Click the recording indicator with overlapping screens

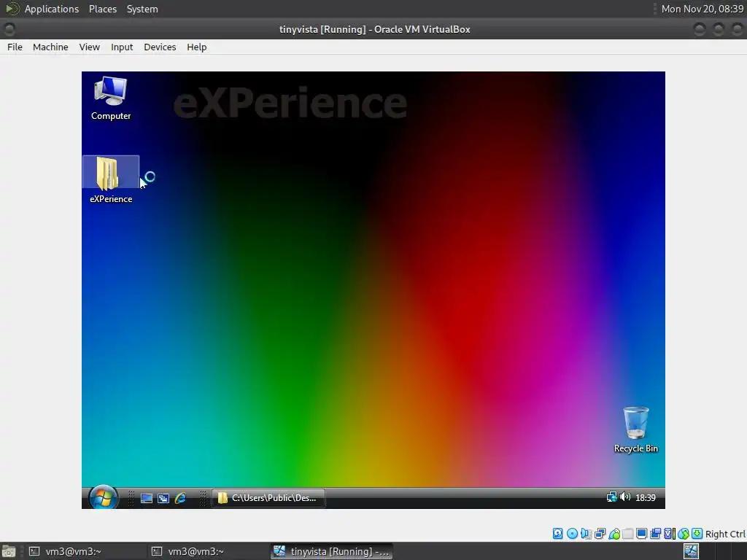point(656,534)
